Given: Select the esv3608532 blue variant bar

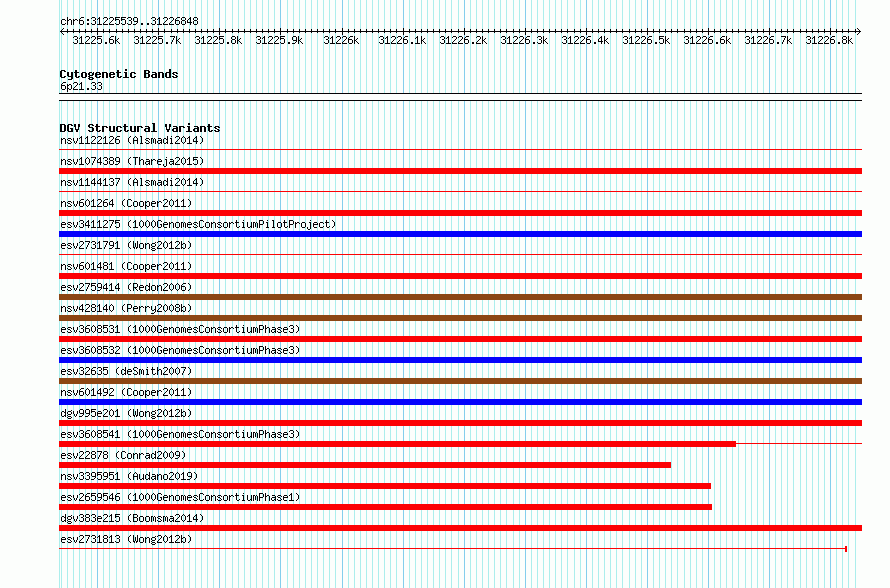Looking at the screenshot, I should click(x=460, y=360).
